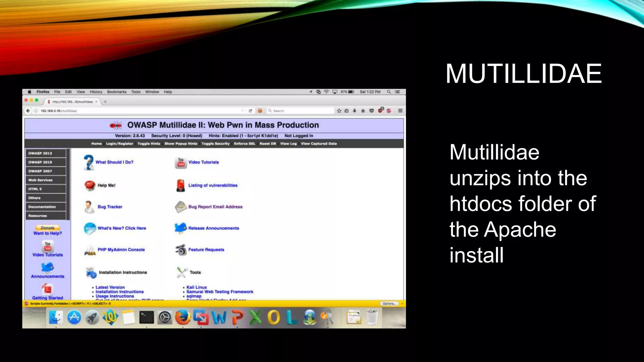Click the crossed tools icon

[181, 272]
